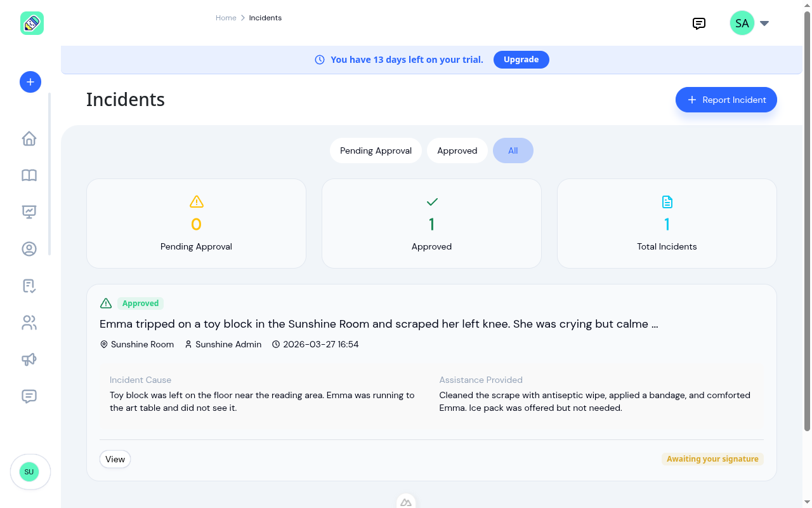The height and width of the screenshot is (508, 812).
Task: Click the SA user avatar in the header
Action: click(742, 23)
